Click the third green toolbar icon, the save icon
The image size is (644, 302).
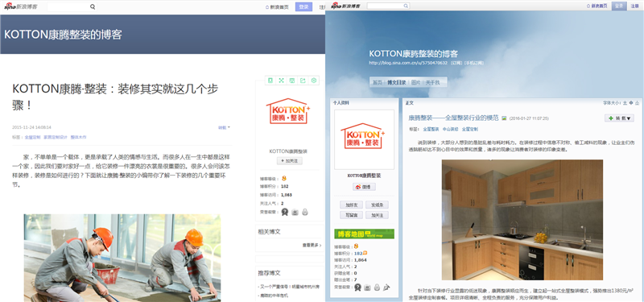[292, 81]
